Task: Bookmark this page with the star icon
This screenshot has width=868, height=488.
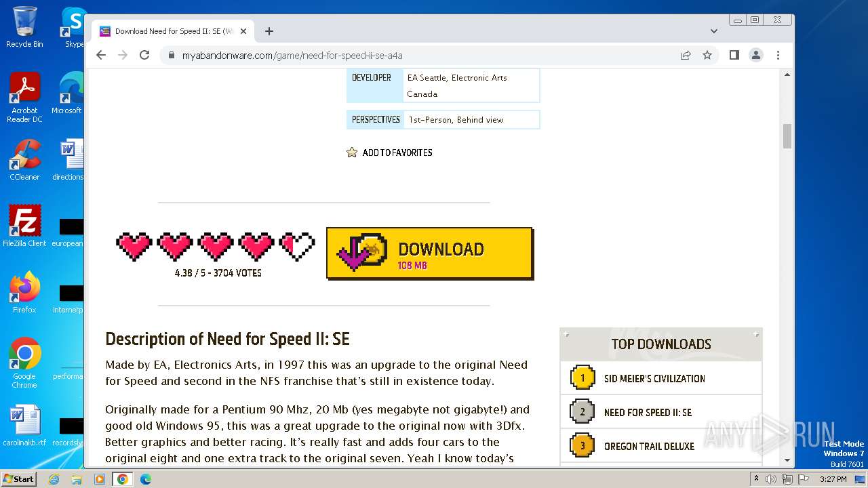Action: click(x=707, y=55)
